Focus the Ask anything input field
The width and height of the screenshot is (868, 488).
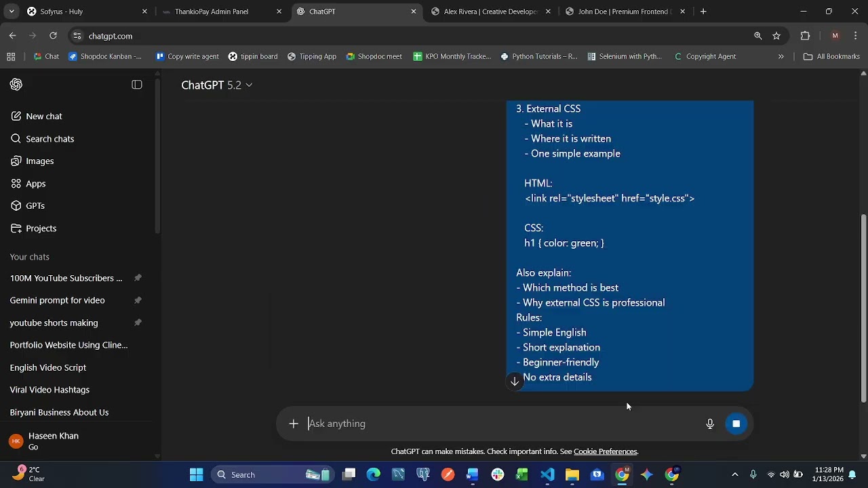[502, 424]
